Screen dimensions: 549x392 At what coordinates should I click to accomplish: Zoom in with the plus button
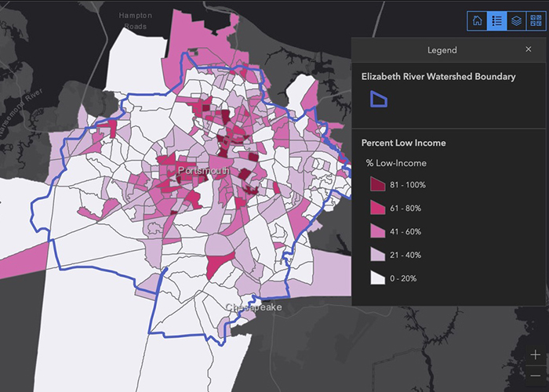click(x=535, y=355)
